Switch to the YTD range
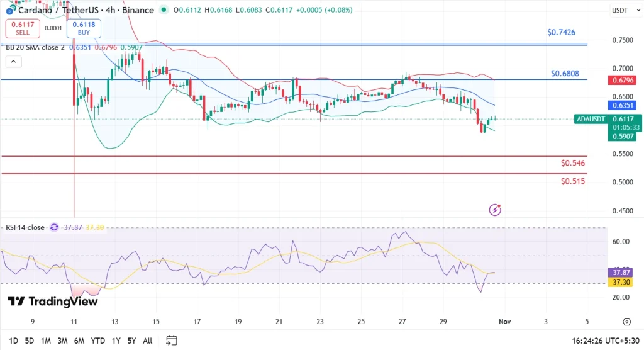The image size is (644, 350). (97, 341)
